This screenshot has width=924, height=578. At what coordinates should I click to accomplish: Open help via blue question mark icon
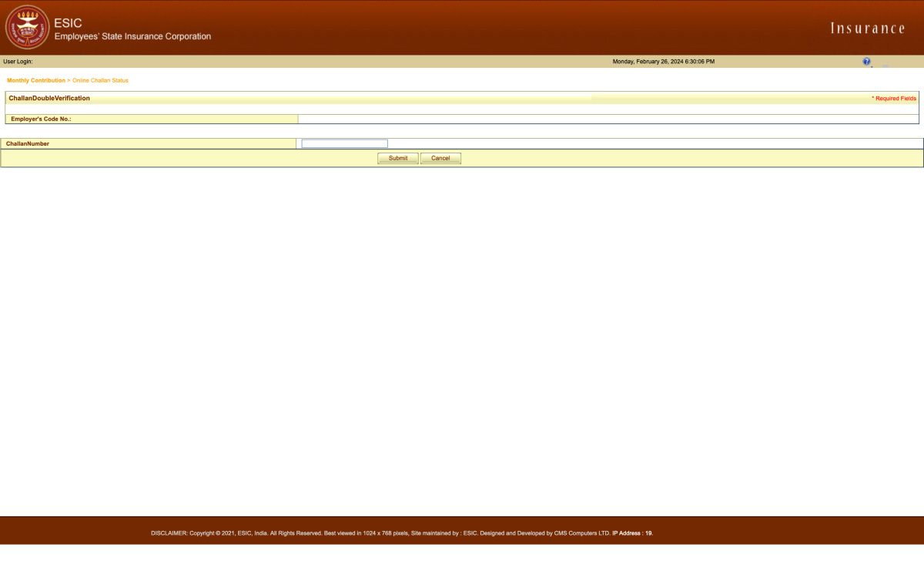pyautogui.click(x=866, y=61)
